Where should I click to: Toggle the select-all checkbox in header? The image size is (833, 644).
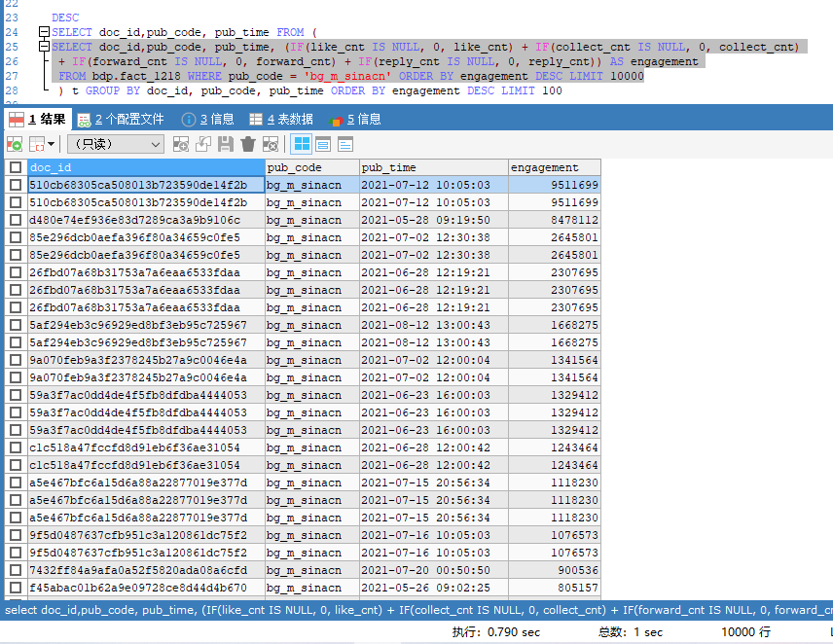click(15, 167)
